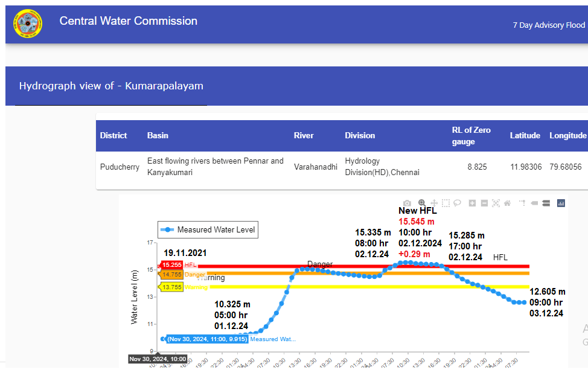Click the download plot as PNG camera icon
This screenshot has height=384, width=588.
[x=407, y=203]
